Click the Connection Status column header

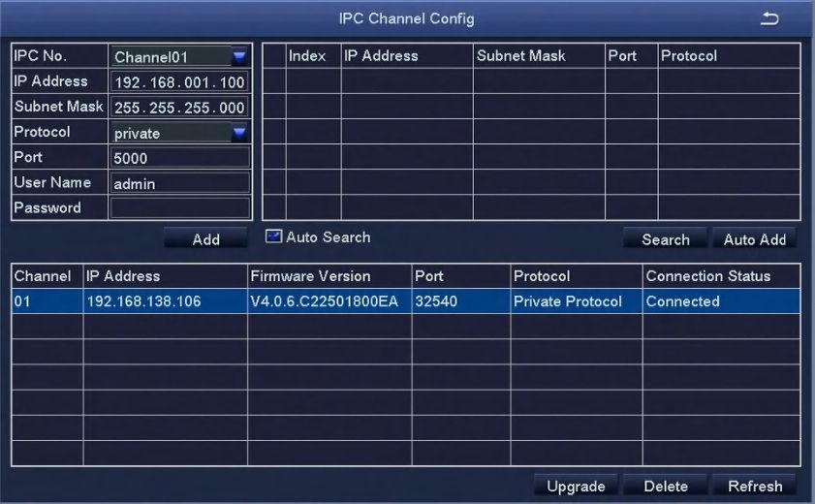[x=722, y=276]
